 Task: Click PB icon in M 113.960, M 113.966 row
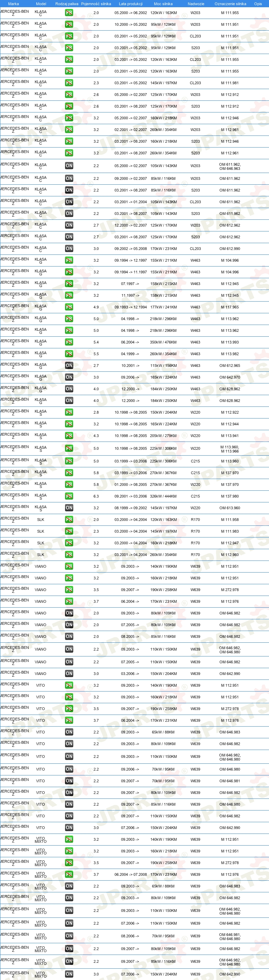click(69, 448)
